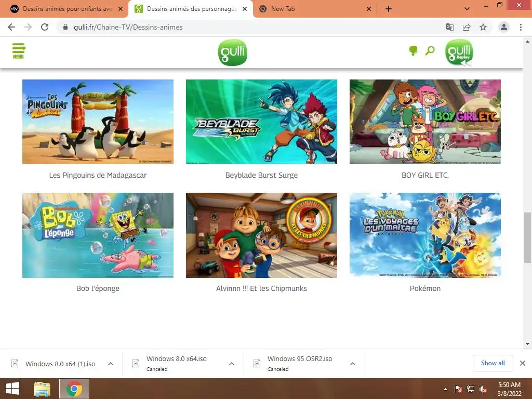532x399 pixels.
Task: Click the muted volume tray icon
Action: click(483, 389)
